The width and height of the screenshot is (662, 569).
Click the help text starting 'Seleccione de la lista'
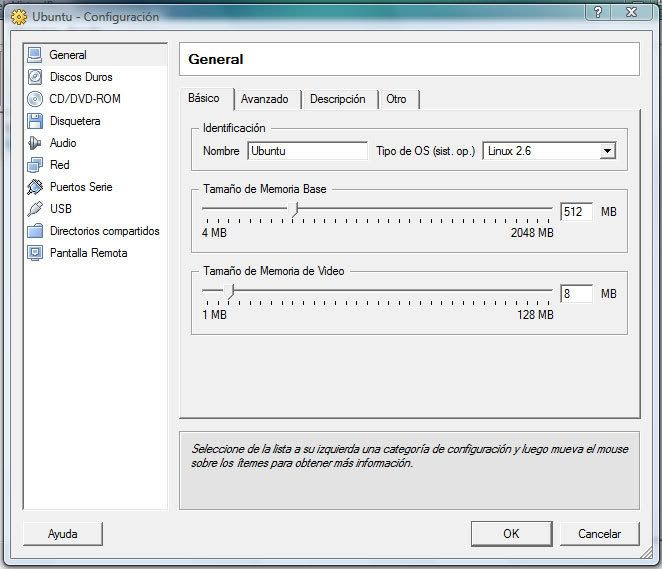tap(410, 456)
